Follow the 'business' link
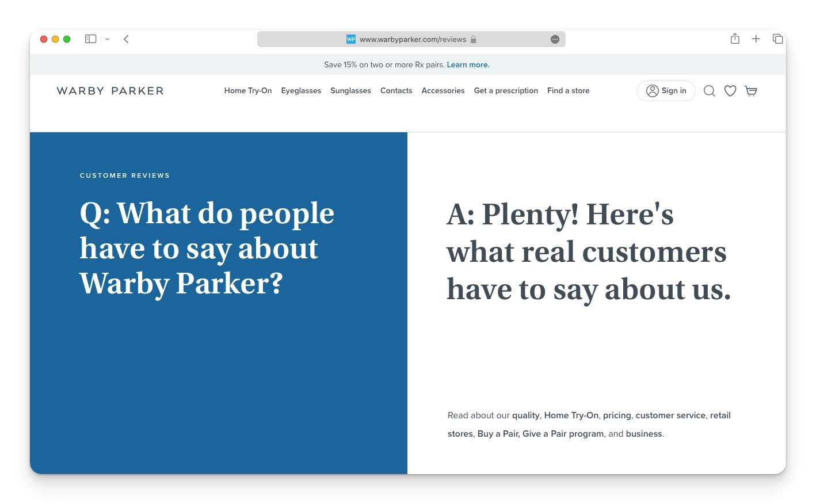Image resolution: width=816 pixels, height=504 pixels. pos(644,434)
